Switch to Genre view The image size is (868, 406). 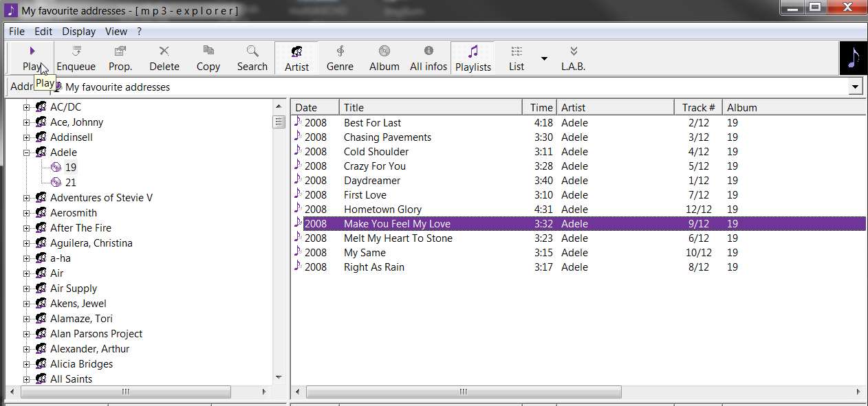[x=340, y=58]
